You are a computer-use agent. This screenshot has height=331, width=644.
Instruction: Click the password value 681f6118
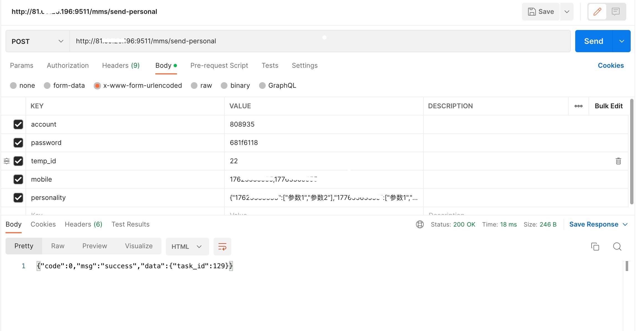[x=244, y=143]
